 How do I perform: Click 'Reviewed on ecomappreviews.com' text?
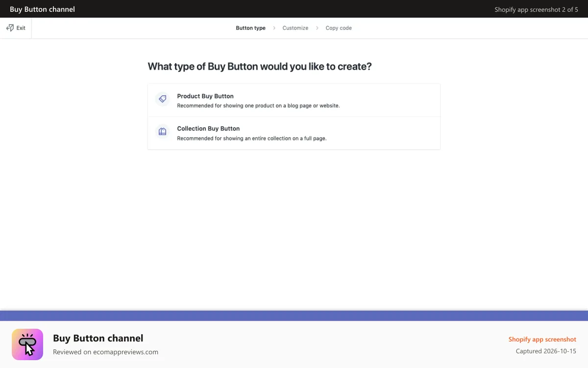coord(105,352)
